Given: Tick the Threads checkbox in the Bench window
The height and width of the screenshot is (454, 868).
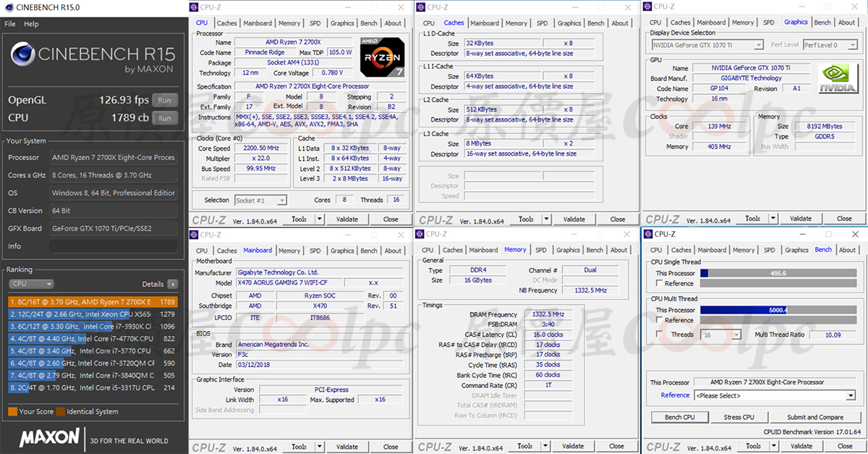Looking at the screenshot, I should pos(659,335).
